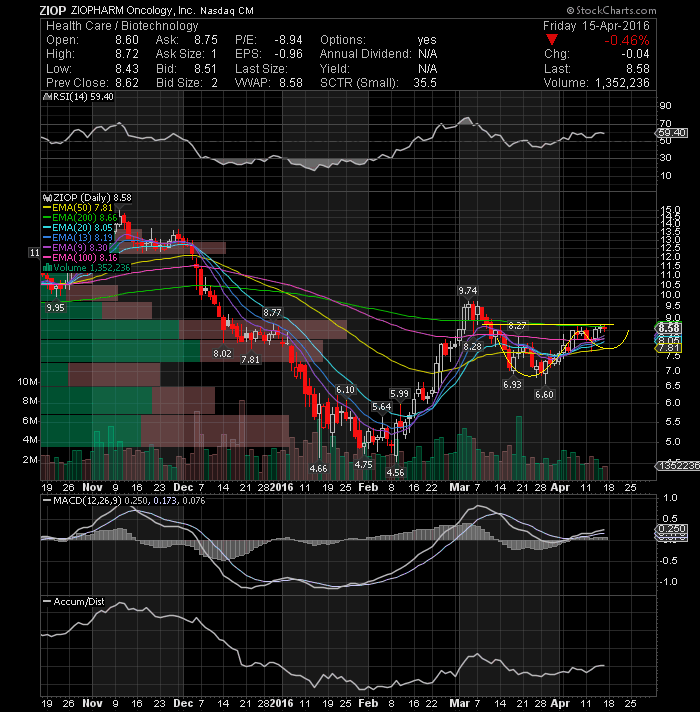Click the Bid value 8.51
This screenshot has width=700, height=712.
[205, 69]
